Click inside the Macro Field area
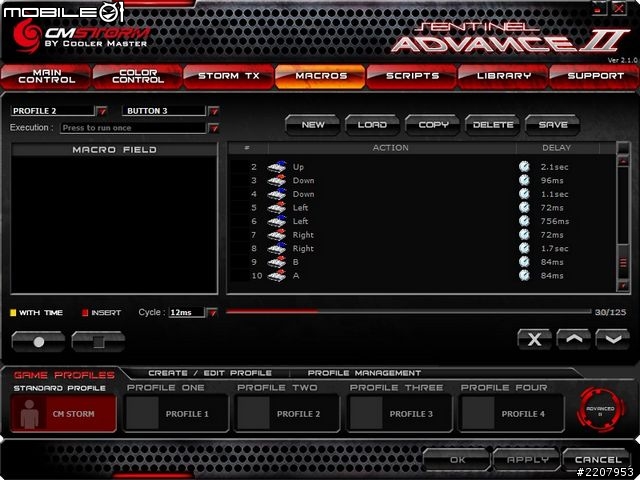Viewport: 640px width, 480px height. point(114,224)
